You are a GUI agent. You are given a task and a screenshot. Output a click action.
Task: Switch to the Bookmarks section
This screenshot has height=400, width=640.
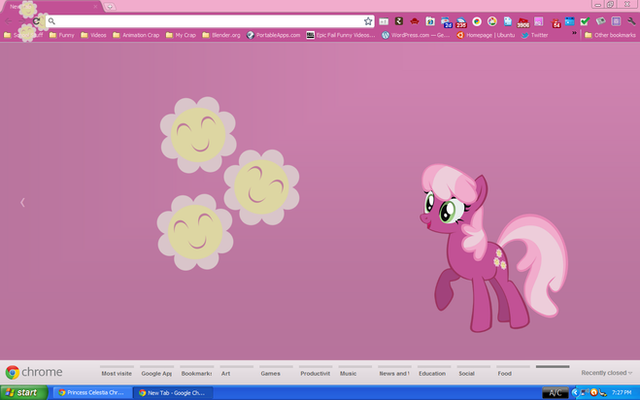click(196, 371)
